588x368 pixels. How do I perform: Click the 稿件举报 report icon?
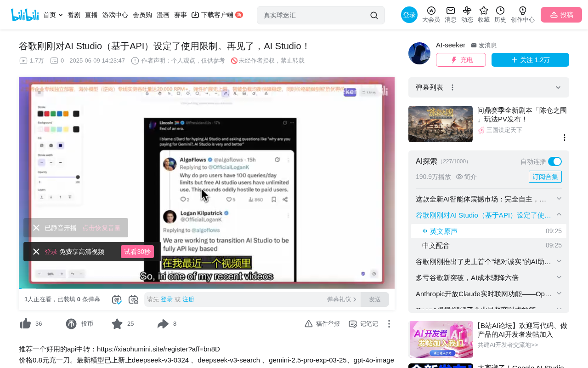tap(309, 324)
